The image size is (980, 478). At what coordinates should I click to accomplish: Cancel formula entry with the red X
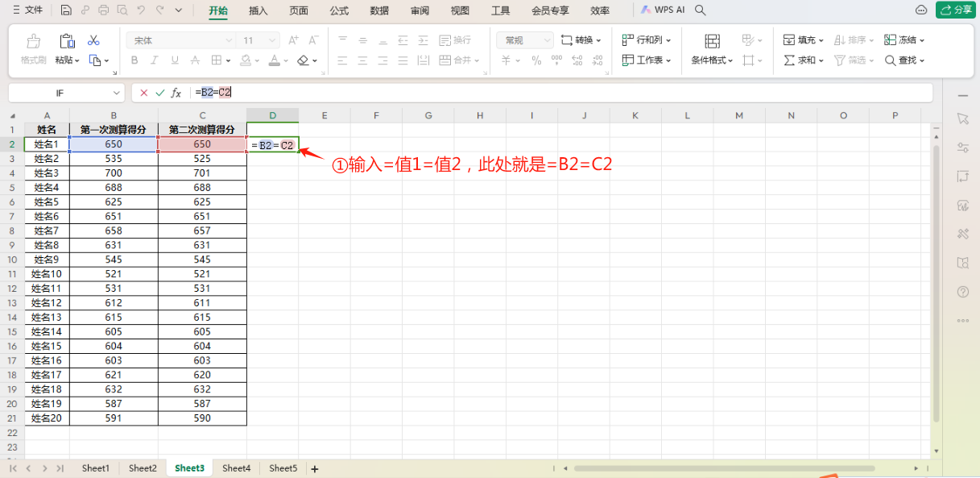point(143,93)
